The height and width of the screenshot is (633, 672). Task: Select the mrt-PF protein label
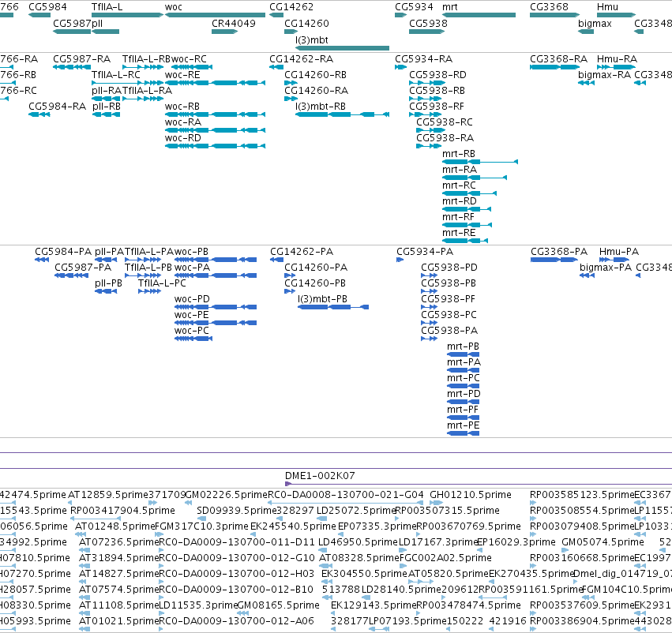click(x=463, y=410)
